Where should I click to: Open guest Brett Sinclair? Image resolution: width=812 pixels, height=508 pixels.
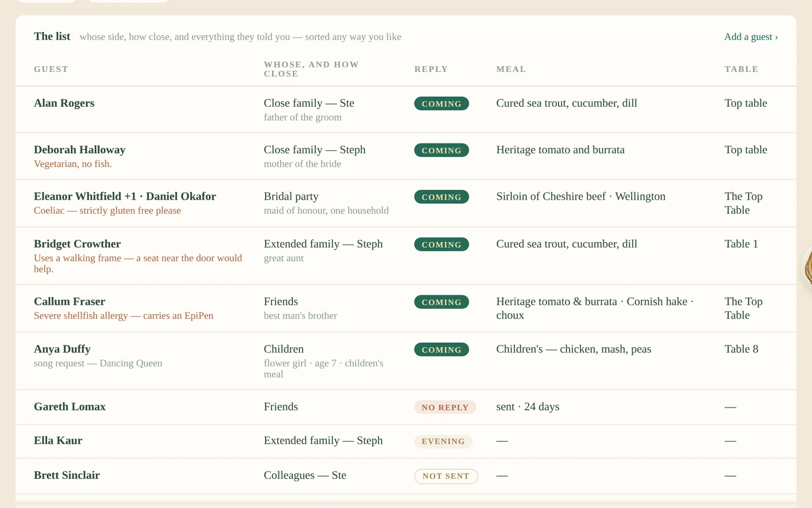(x=67, y=475)
